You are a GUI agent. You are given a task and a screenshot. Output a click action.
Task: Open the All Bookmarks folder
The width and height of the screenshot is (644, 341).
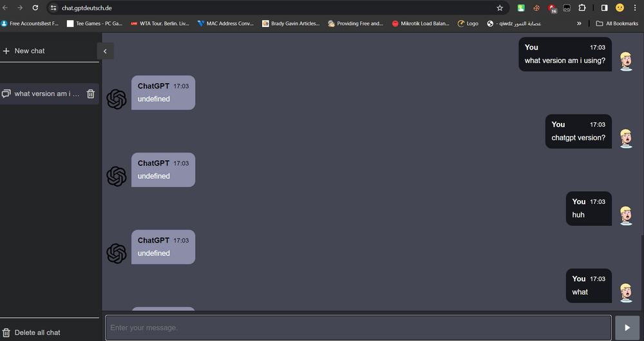pyautogui.click(x=617, y=23)
